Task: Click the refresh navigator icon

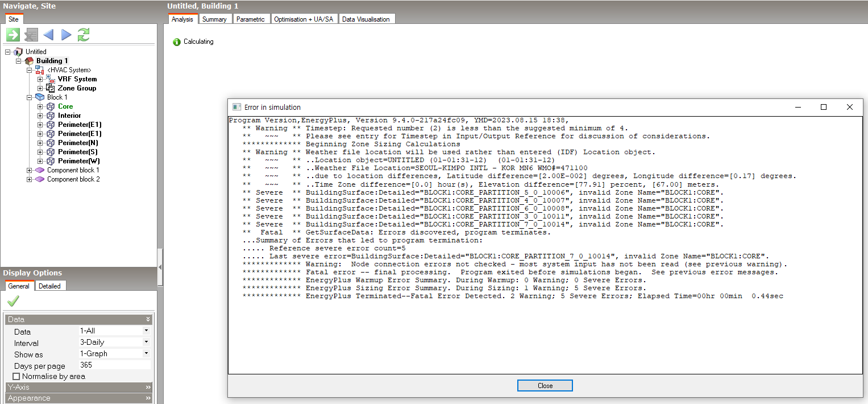Action: click(x=84, y=35)
